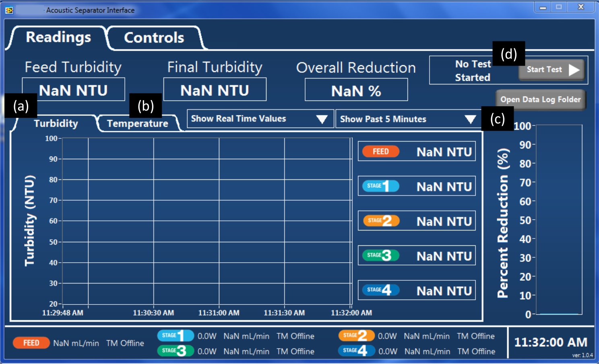The height and width of the screenshot is (364, 599).
Task: Click the Feed Turbidity NaN NTU field
Action: tap(73, 90)
